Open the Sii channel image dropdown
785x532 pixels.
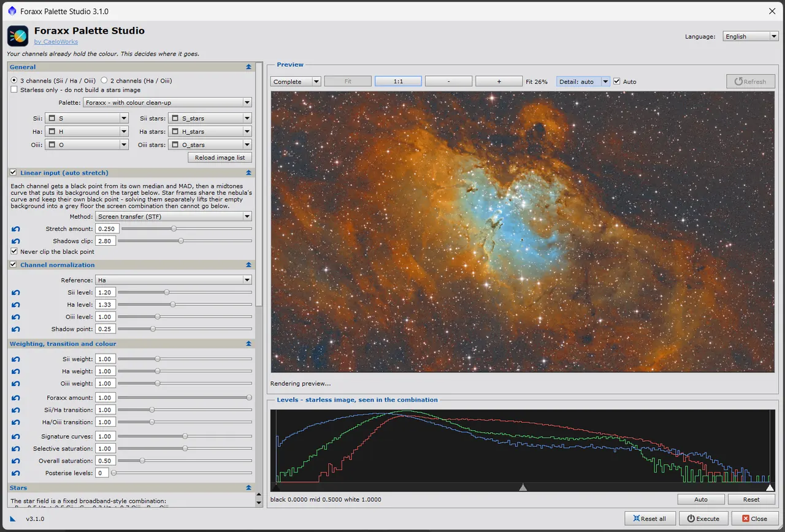[x=86, y=118]
